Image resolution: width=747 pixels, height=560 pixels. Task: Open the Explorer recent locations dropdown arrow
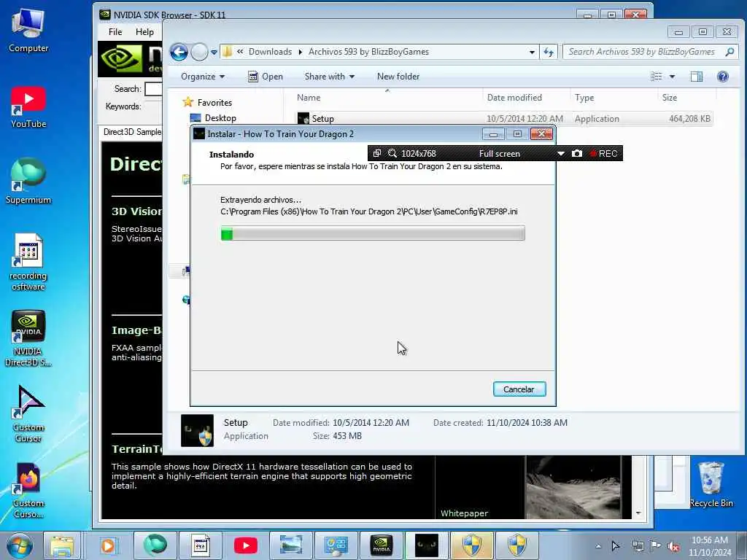[x=214, y=52]
